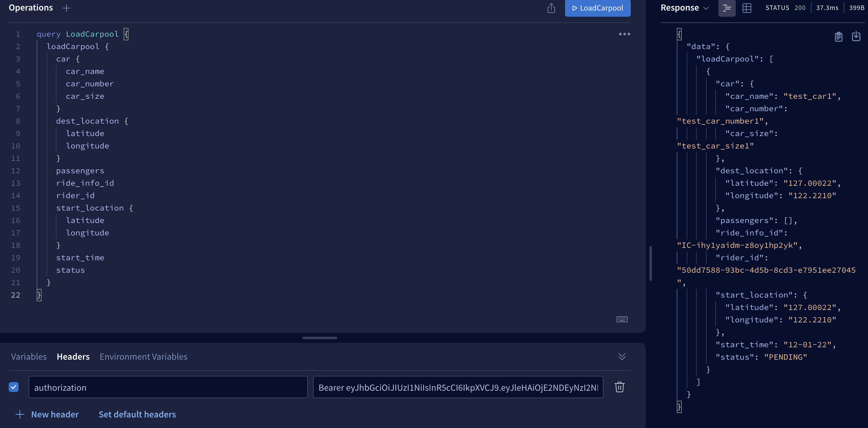Add a new operation tab with plus icon
The height and width of the screenshot is (428, 868).
click(66, 8)
